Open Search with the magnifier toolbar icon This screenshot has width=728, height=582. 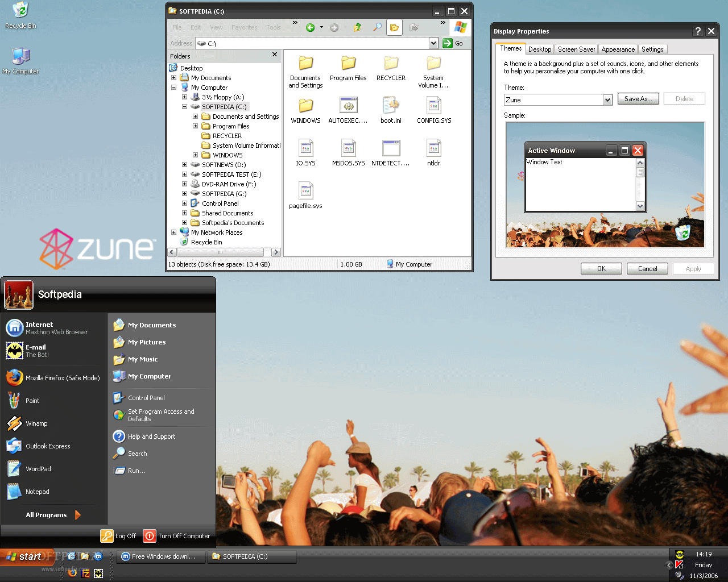tap(377, 27)
